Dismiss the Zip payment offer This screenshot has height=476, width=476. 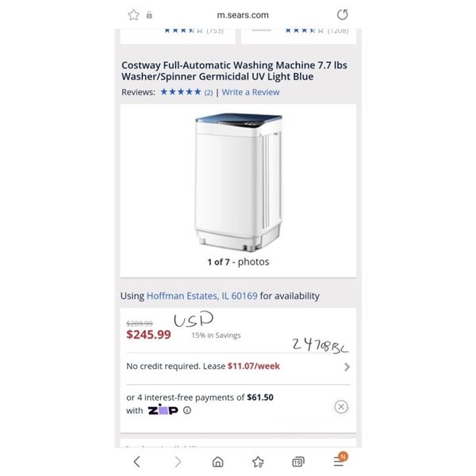tap(341, 406)
